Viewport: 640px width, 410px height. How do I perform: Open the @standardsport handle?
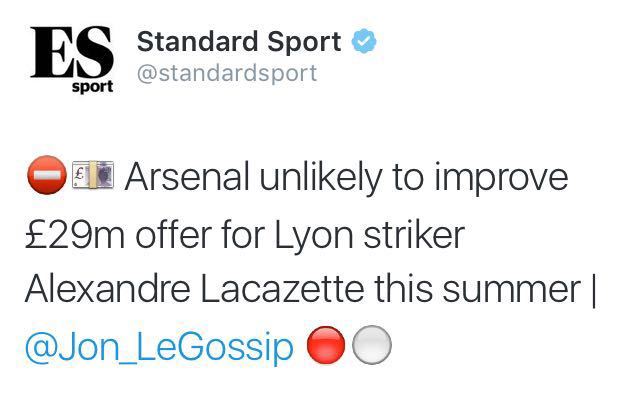point(227,74)
